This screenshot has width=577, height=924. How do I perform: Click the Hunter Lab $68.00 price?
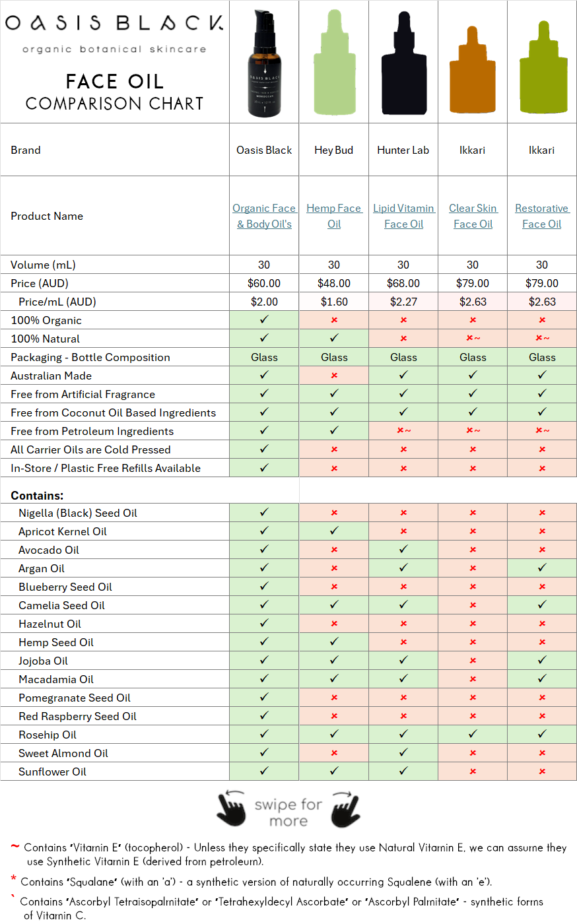click(403, 283)
